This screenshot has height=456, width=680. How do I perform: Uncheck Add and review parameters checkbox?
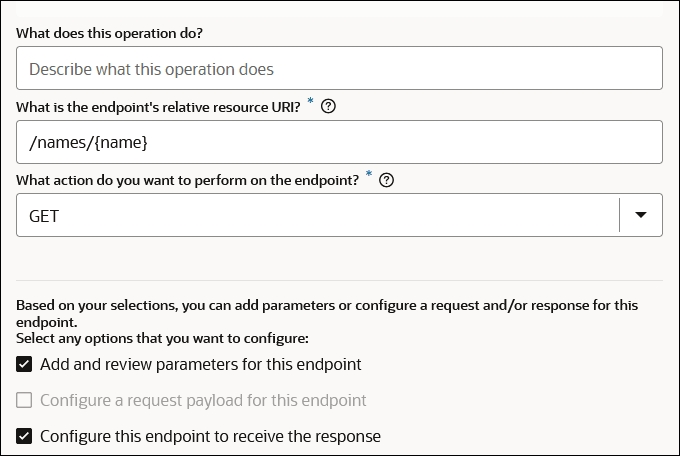25,364
